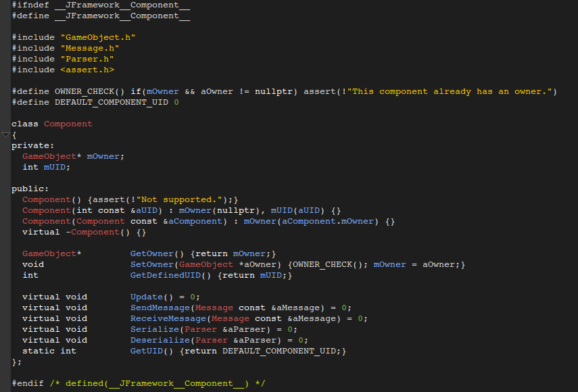Viewport: 578px width, 392px height.
Task: Click the Parser.h include line
Action: click(87, 59)
